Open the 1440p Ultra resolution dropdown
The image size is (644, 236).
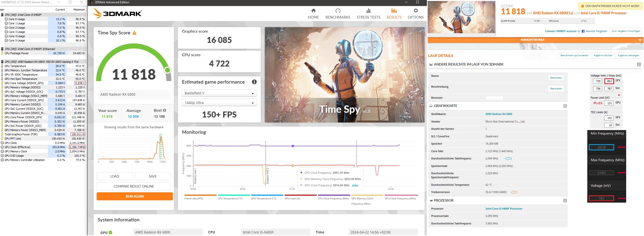(219, 103)
